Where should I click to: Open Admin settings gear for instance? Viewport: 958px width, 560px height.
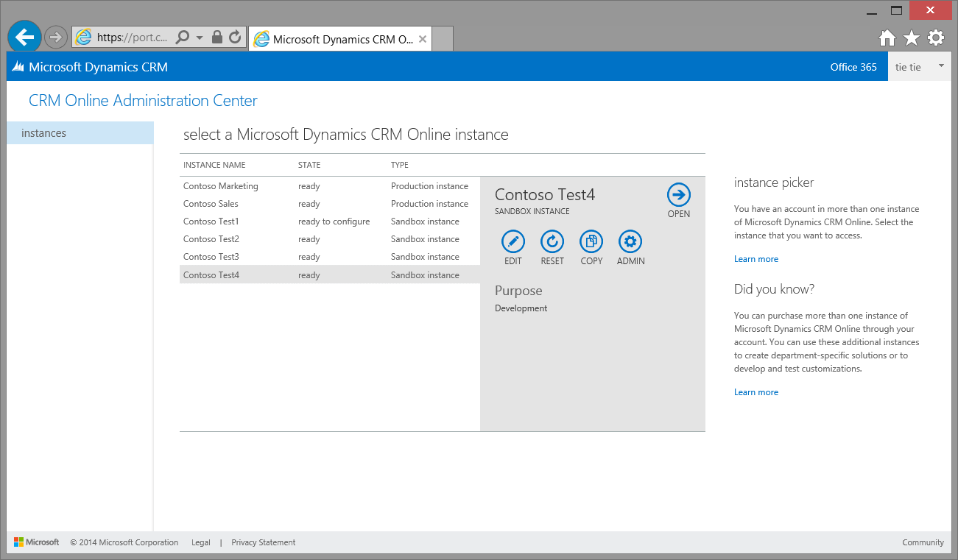(x=630, y=241)
